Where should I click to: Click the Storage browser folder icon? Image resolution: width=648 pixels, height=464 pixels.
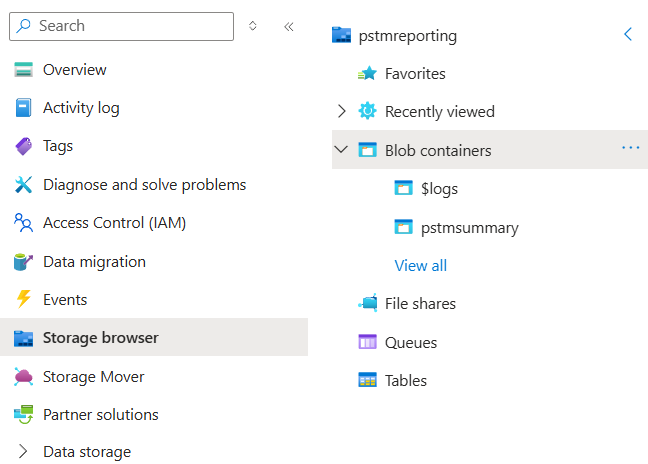click(x=24, y=338)
